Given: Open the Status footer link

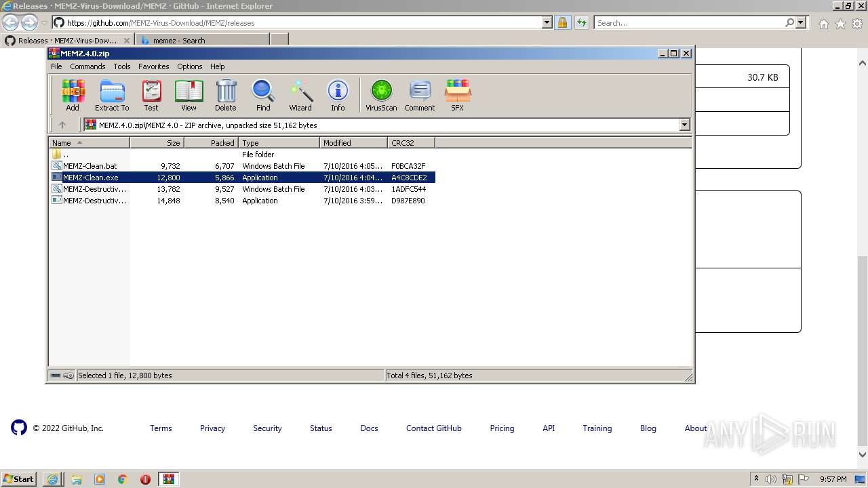Looking at the screenshot, I should (x=321, y=428).
